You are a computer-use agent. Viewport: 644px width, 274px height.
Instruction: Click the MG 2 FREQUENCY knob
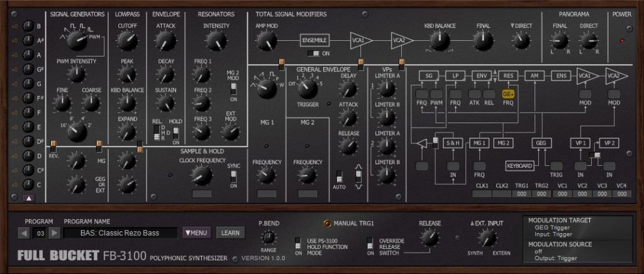click(307, 175)
